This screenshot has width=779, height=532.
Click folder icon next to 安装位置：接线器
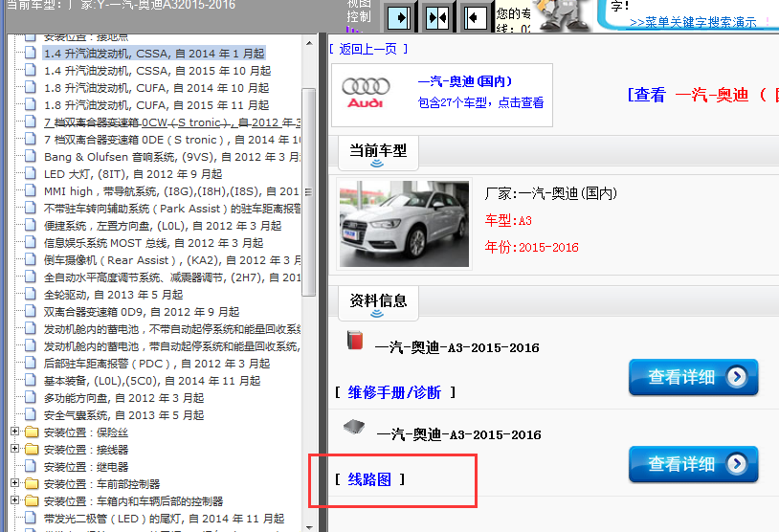32,449
